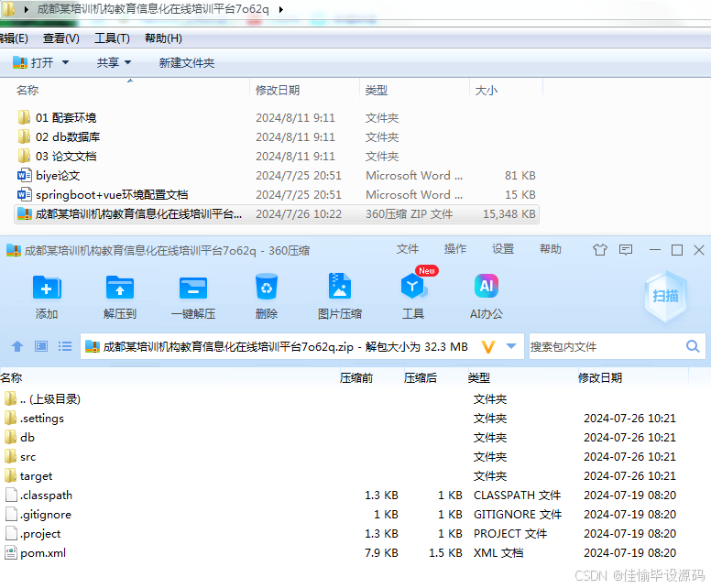This screenshot has height=588, width=711.
Task: Click the orange V icon in the address bar
Action: 488,347
